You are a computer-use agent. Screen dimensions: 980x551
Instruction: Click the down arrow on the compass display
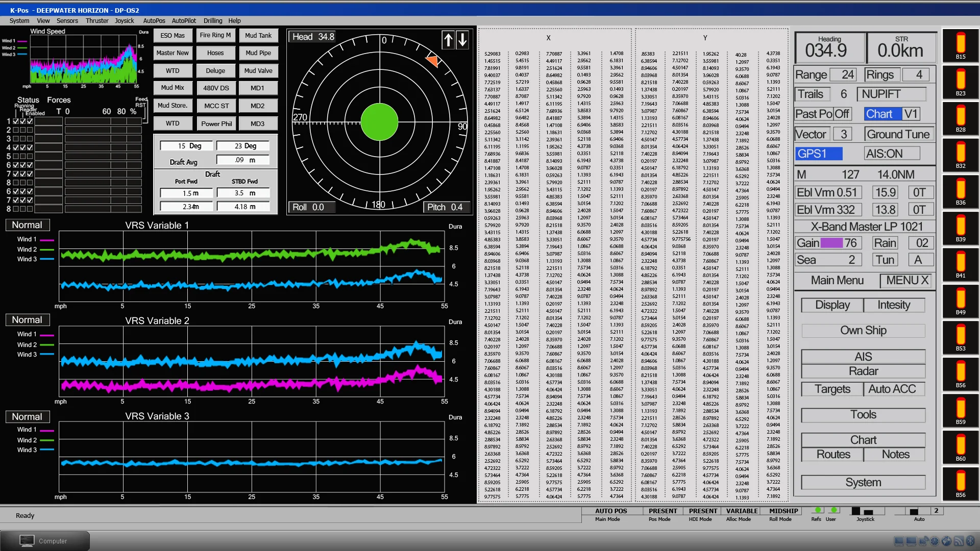(462, 40)
